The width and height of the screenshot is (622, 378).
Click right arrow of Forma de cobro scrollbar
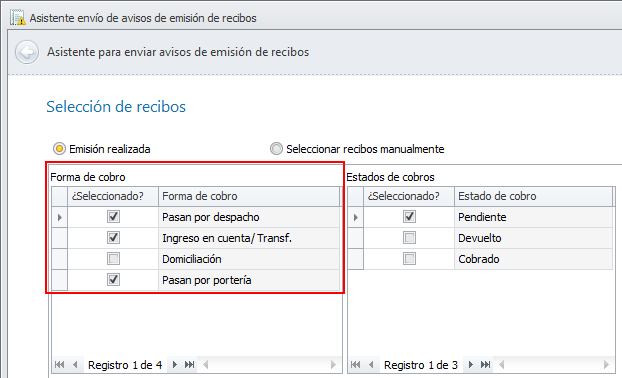point(333,365)
